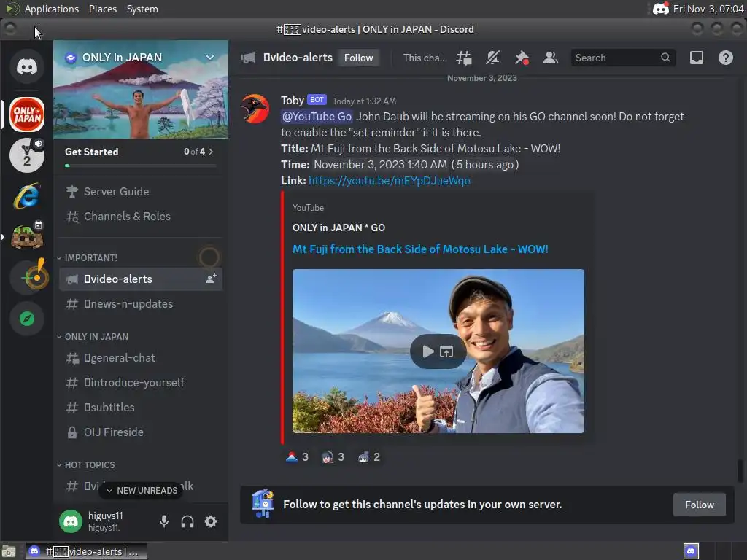Click the message list scrollbar
This screenshot has width=747, height=560.
(740, 470)
